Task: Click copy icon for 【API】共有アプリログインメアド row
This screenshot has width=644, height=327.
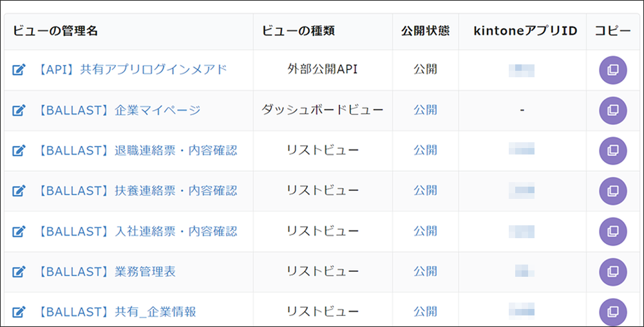Action: tap(612, 70)
